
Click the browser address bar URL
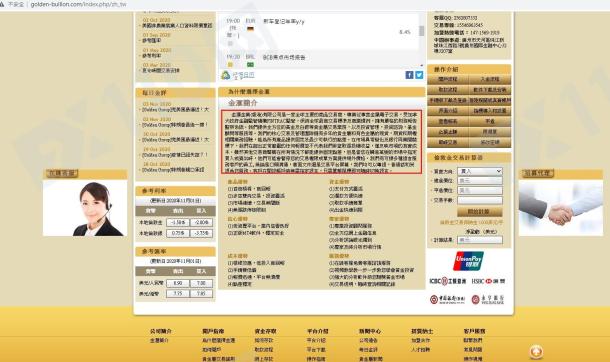(x=79, y=4)
